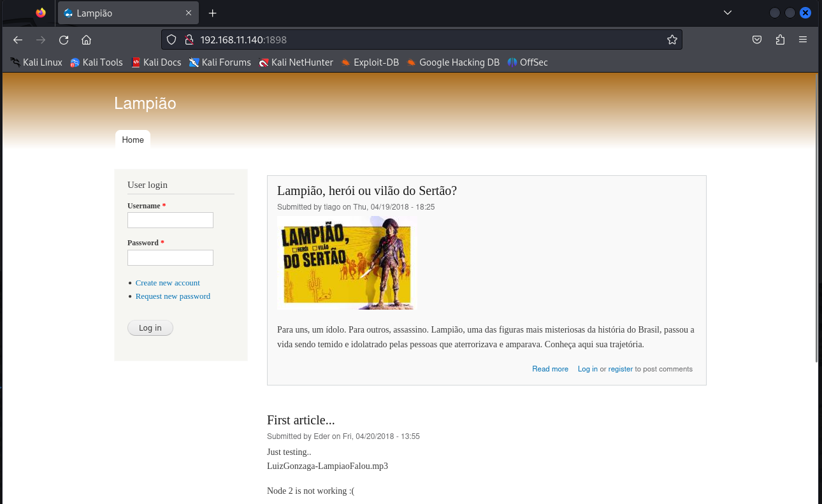Open a new tab with plus button
The height and width of the screenshot is (504, 822).
click(x=213, y=13)
